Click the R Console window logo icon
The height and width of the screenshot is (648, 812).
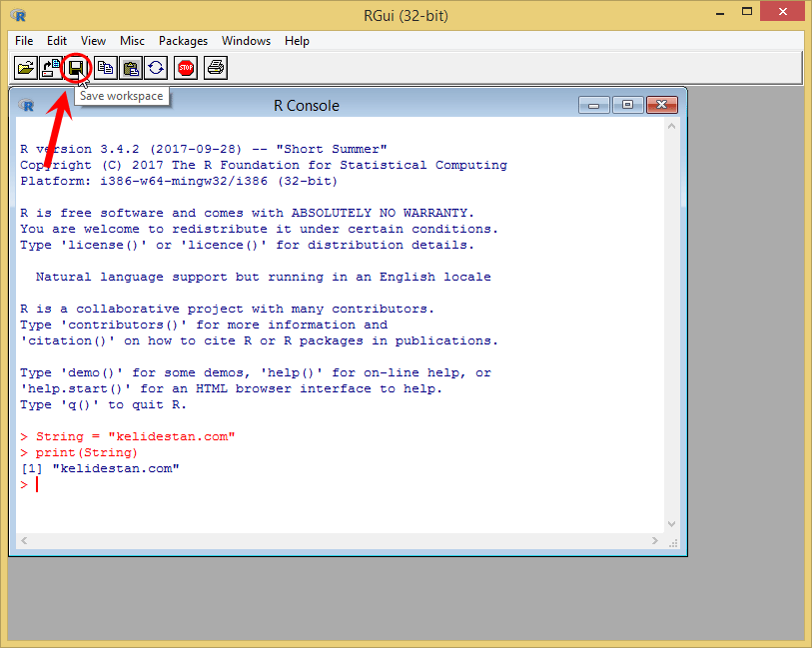point(26,106)
